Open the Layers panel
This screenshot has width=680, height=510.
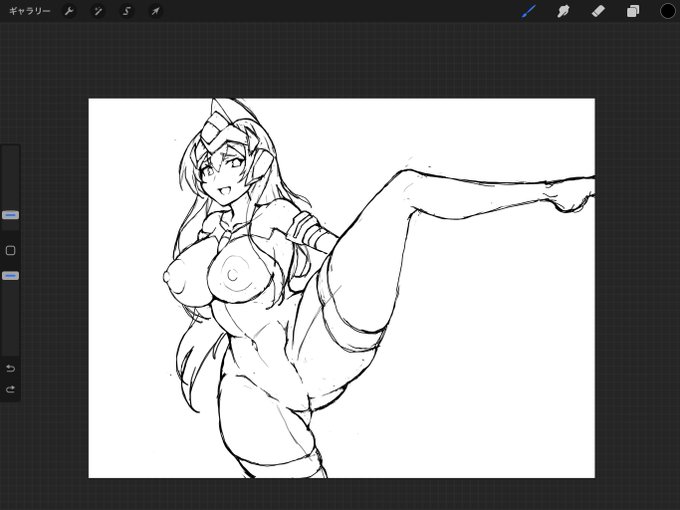coord(633,11)
